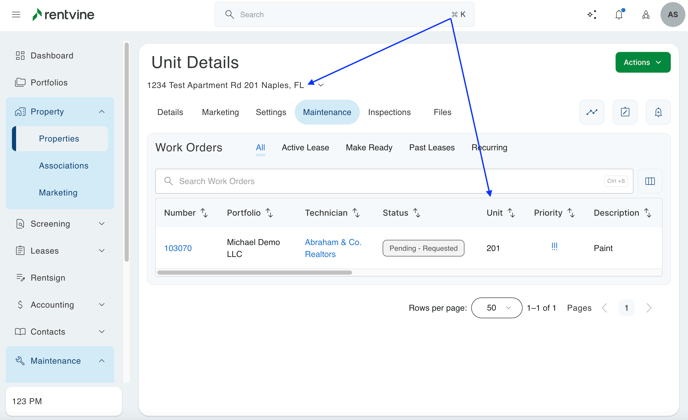Switch to the Inspections tab
The width and height of the screenshot is (688, 420).
[x=389, y=112]
